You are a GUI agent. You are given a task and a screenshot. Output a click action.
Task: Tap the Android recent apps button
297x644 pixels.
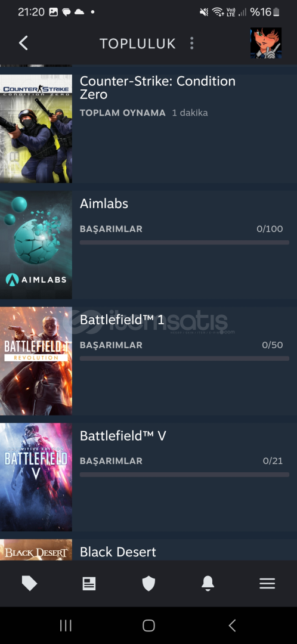66,626
